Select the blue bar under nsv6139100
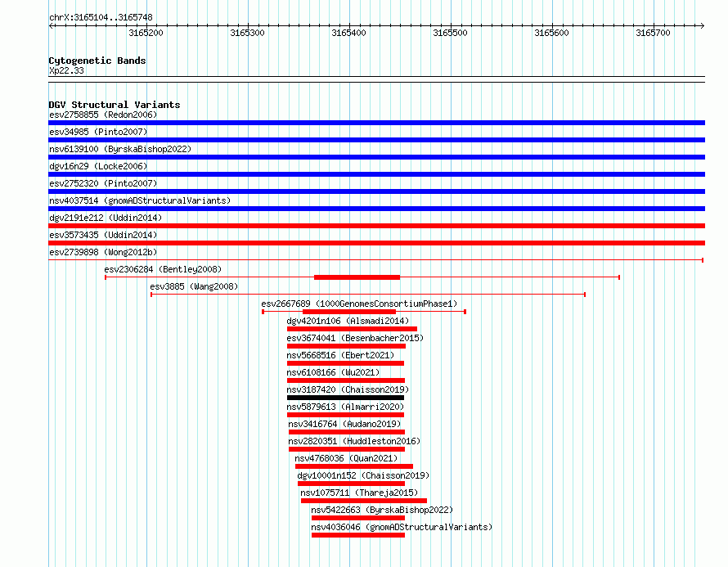This screenshot has width=728, height=567. [x=376, y=157]
